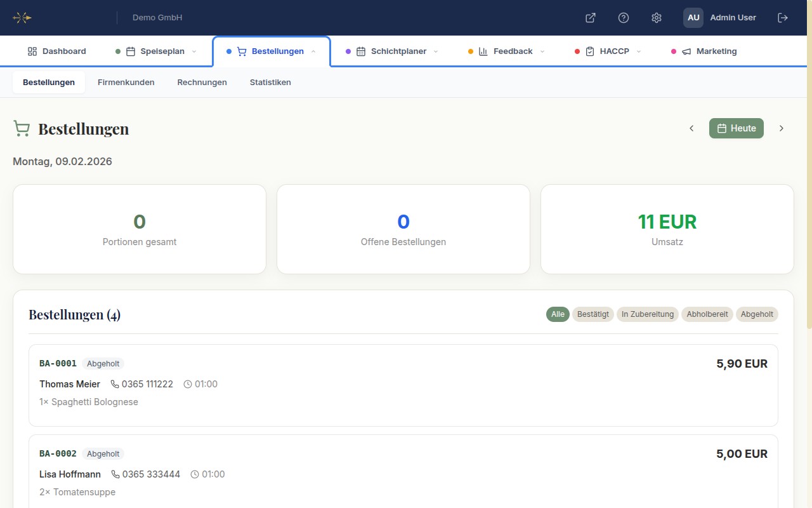This screenshot has height=508, width=812.
Task: Open the Rechnungen sub-tab
Action: point(202,83)
